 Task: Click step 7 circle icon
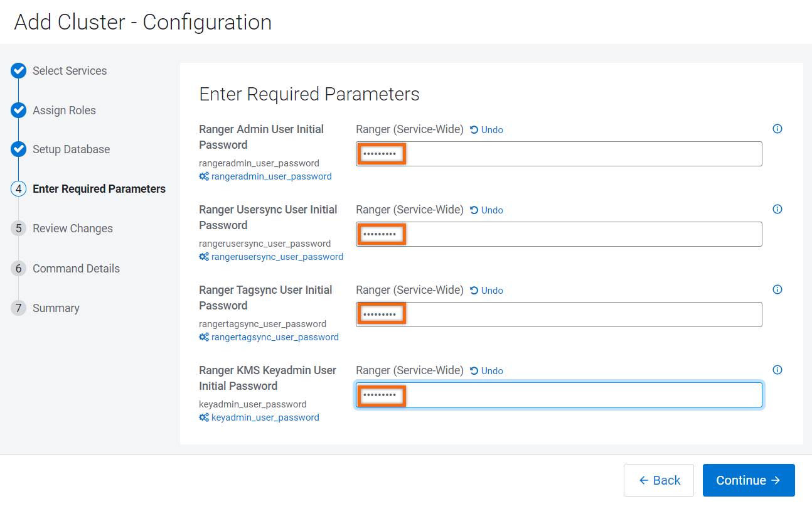point(19,308)
